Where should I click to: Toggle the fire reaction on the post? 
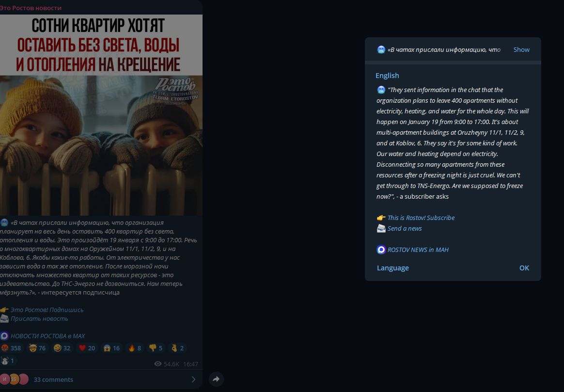(135, 348)
